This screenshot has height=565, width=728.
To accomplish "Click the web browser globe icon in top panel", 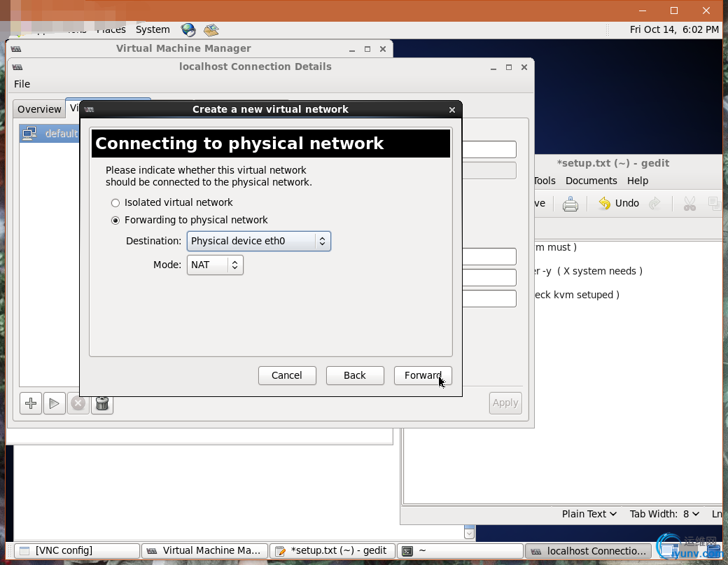I will 188,29.
